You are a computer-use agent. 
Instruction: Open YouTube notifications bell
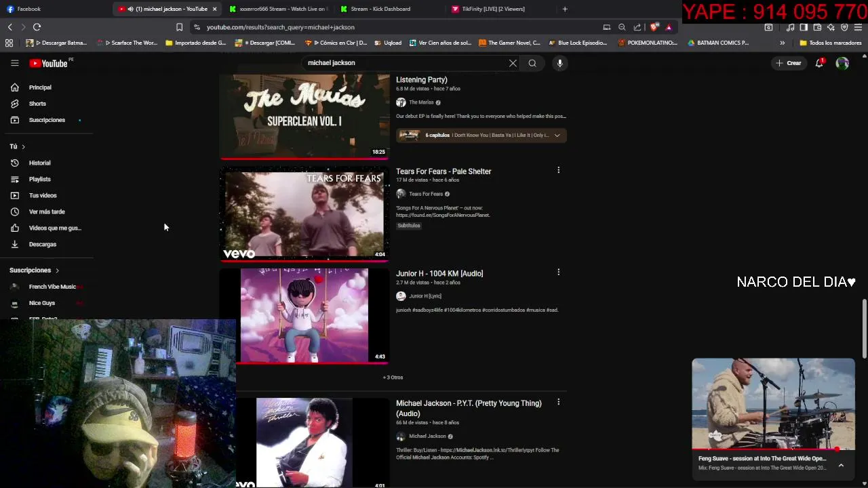tap(819, 63)
